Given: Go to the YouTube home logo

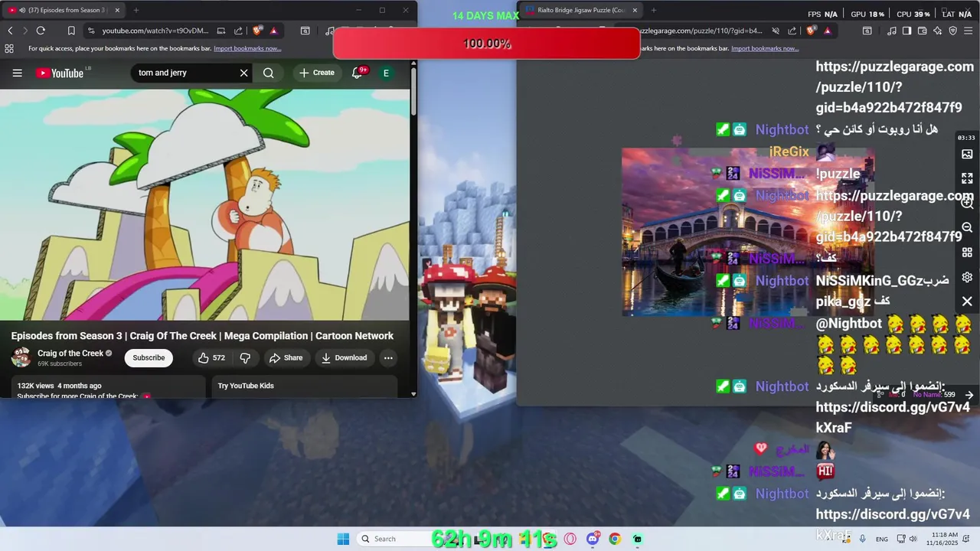Looking at the screenshot, I should tap(60, 73).
